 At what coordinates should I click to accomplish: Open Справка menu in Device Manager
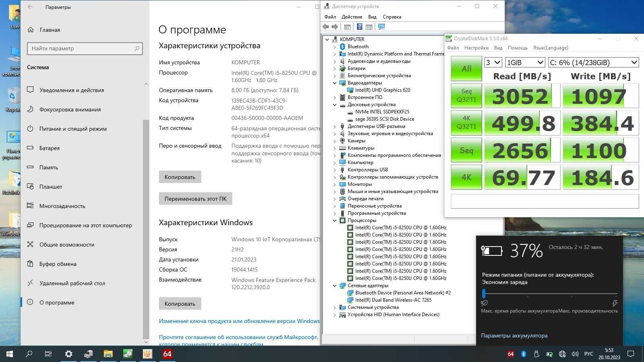click(x=392, y=17)
